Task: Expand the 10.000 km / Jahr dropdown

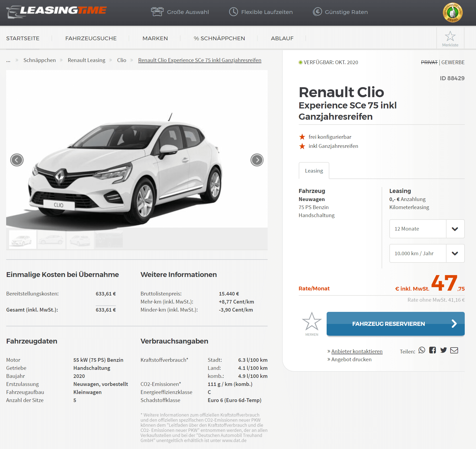Action: pyautogui.click(x=427, y=253)
